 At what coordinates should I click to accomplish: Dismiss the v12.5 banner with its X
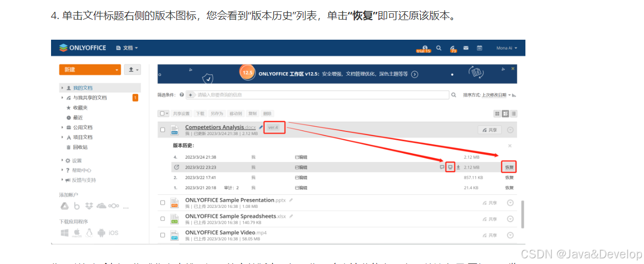tap(513, 68)
